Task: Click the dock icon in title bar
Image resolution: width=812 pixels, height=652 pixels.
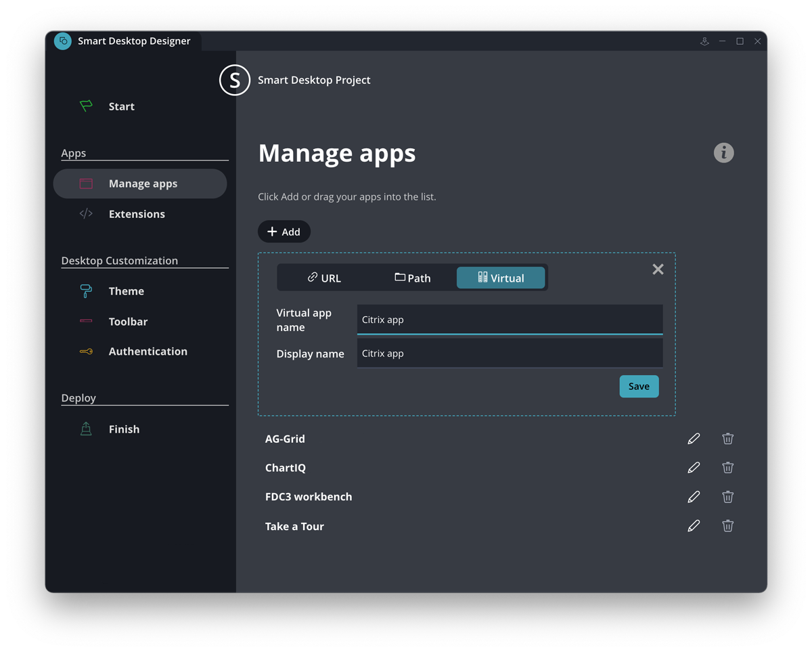Action: [x=704, y=41]
